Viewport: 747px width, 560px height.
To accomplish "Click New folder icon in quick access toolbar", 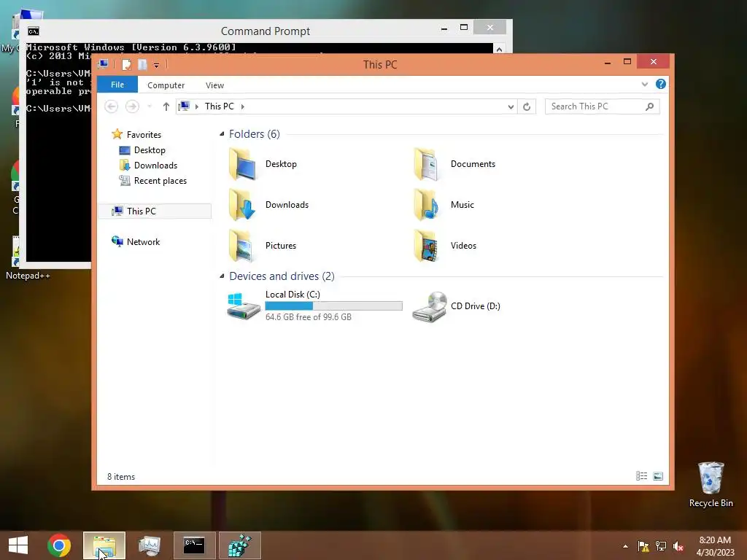I will point(142,64).
